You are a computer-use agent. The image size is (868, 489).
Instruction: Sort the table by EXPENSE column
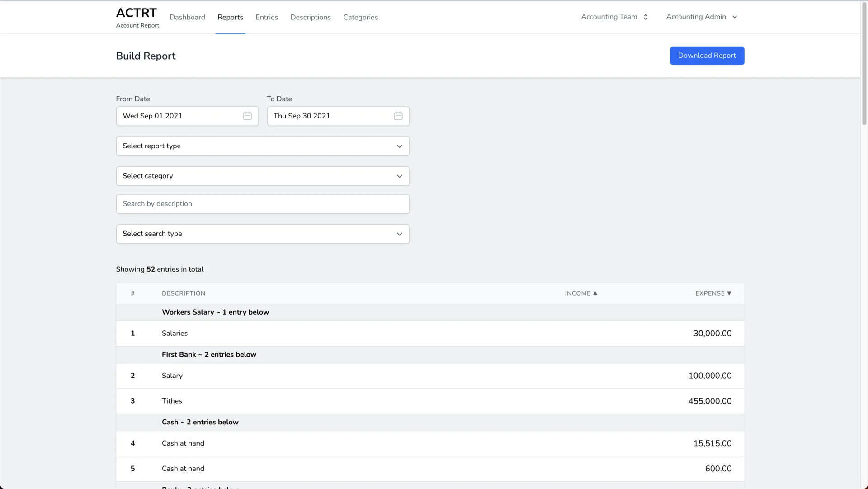tap(713, 293)
